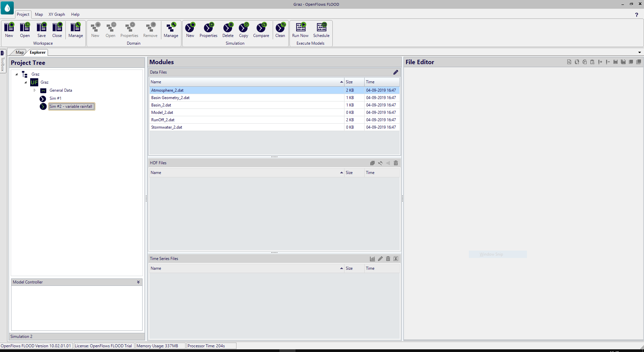Click the HDF files grid layers icon
Screen dimensions: 644x352
(372, 163)
